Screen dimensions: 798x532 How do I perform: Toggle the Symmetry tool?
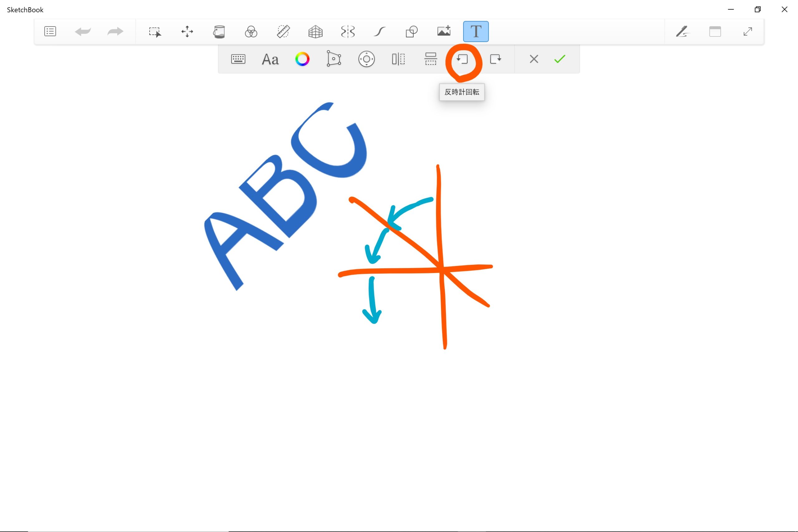(x=348, y=31)
